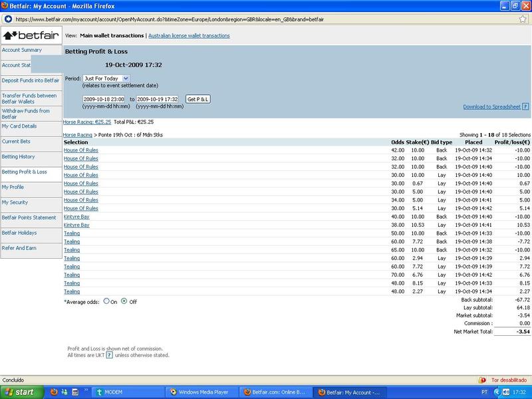Switch to MODEM taskbar window
This screenshot has width=532, height=399.
pyautogui.click(x=128, y=392)
